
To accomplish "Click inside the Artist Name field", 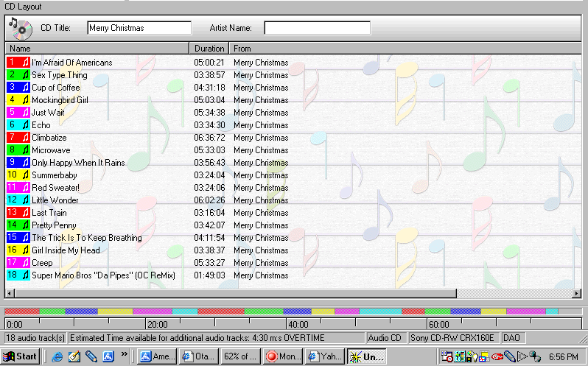I will [x=318, y=28].
